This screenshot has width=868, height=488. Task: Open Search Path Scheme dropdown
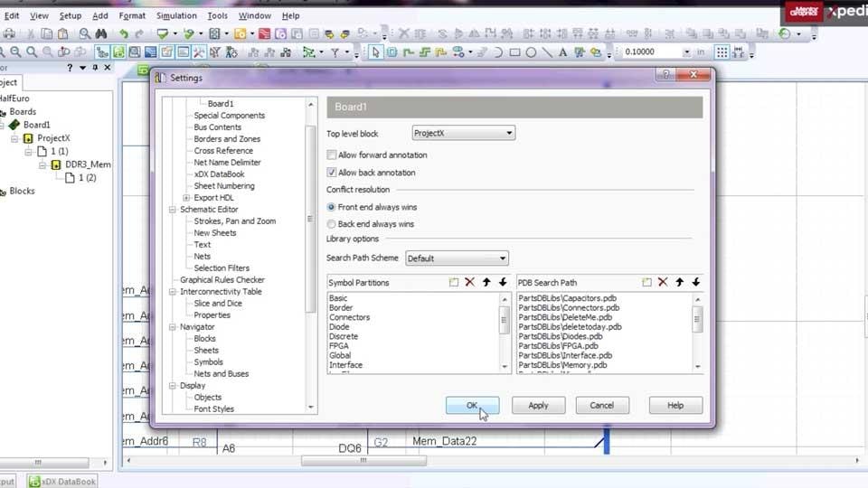point(457,258)
